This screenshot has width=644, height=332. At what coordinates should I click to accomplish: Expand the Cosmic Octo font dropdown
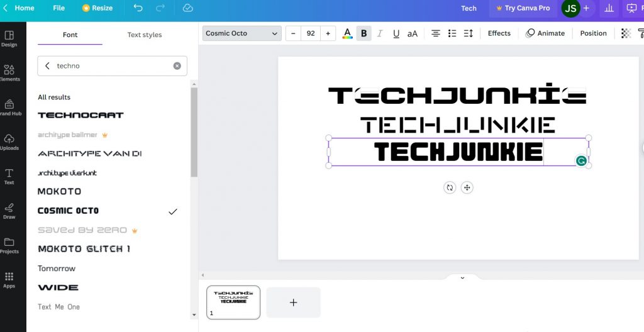tap(241, 33)
